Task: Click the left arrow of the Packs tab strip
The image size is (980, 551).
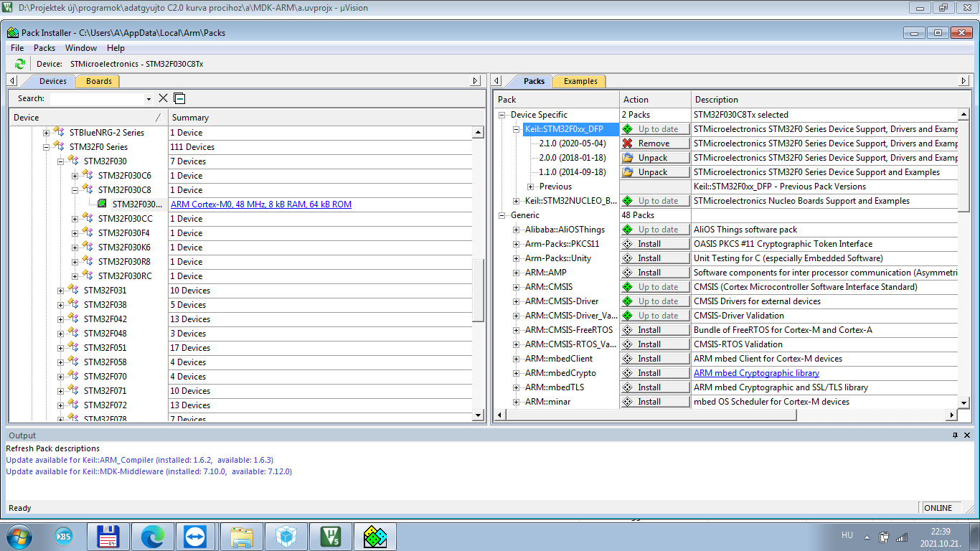Action: tap(498, 81)
